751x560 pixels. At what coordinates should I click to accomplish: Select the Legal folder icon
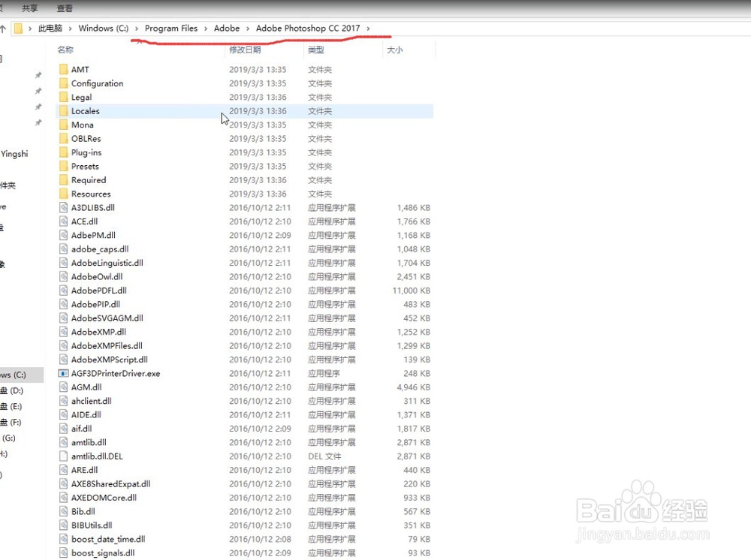pyautogui.click(x=63, y=97)
